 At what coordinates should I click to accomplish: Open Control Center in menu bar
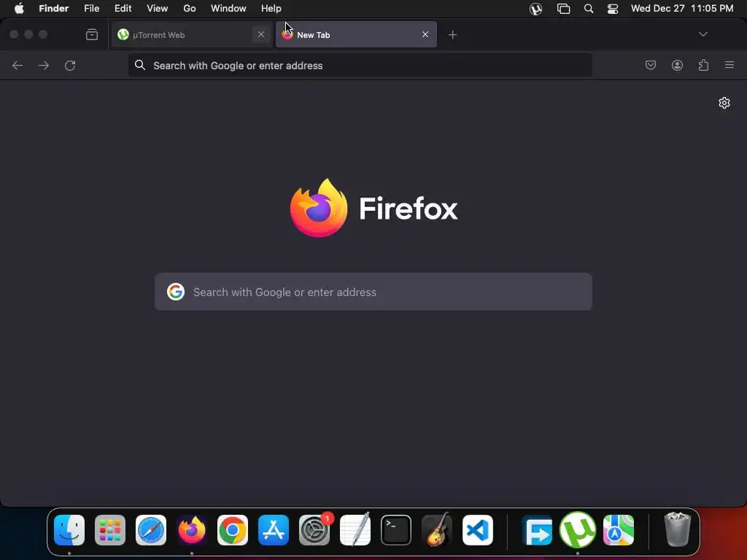pos(613,9)
